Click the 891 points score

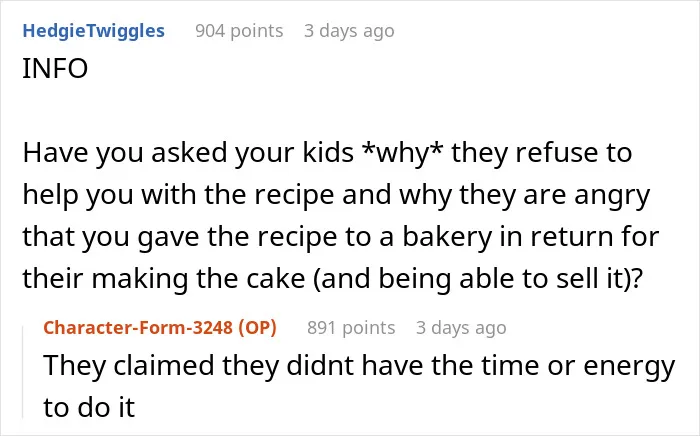pyautogui.click(x=351, y=328)
